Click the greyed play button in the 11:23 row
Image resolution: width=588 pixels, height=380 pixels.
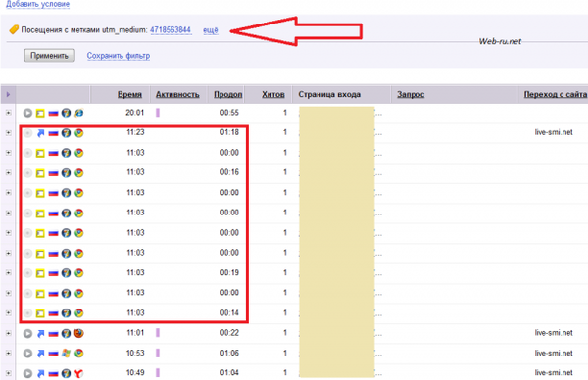tap(27, 133)
